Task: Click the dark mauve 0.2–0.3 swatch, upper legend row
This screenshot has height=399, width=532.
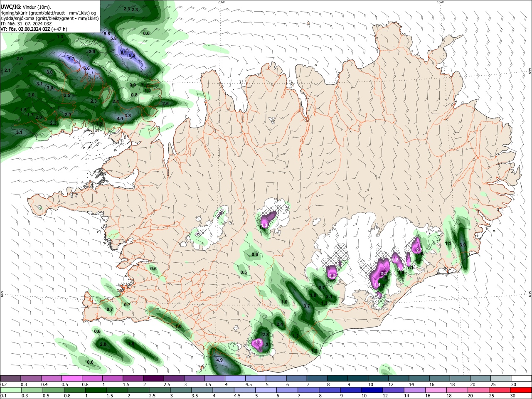Action: coord(10,379)
